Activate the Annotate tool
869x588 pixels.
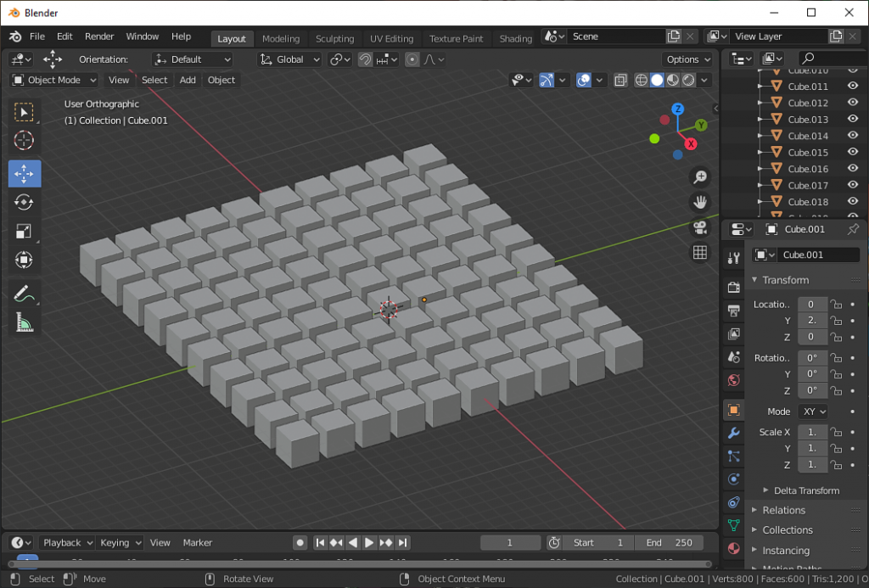point(24,294)
